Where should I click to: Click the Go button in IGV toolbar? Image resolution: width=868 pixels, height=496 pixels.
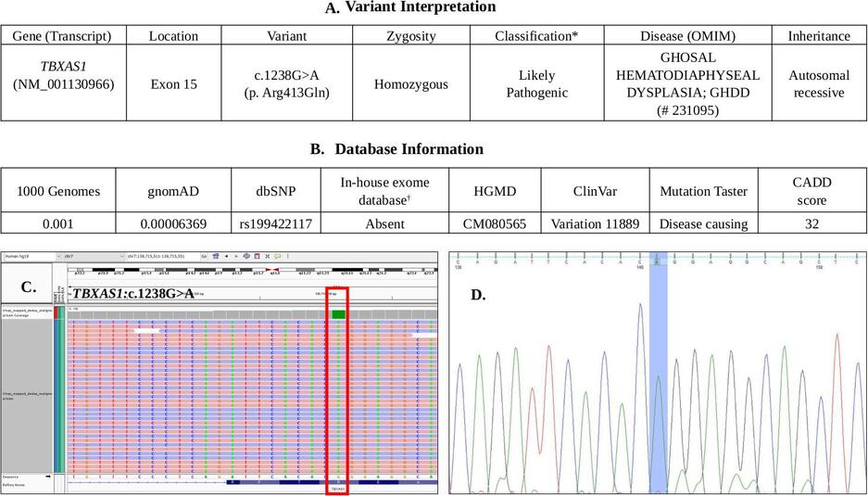click(204, 256)
